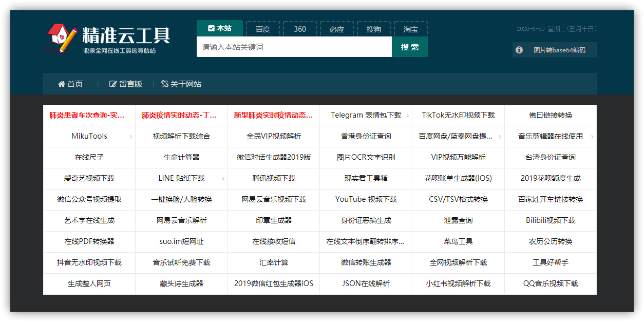Image resolution: width=644 pixels, height=322 pixels.
Task: Open 图片OCR文字识别 tool
Action: tap(366, 158)
